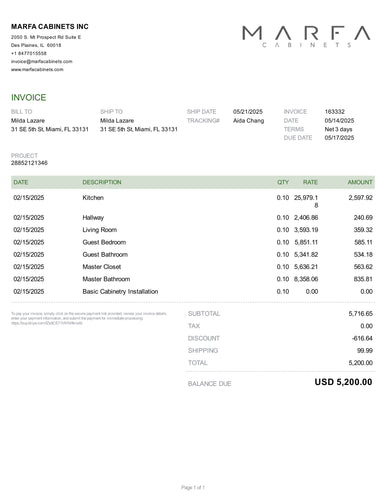Click the Page 1 of 1 footer

[x=193, y=487]
